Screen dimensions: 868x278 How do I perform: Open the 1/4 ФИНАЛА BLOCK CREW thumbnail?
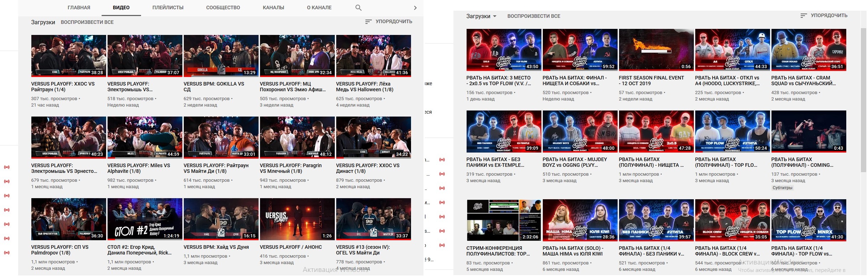tap(733, 220)
